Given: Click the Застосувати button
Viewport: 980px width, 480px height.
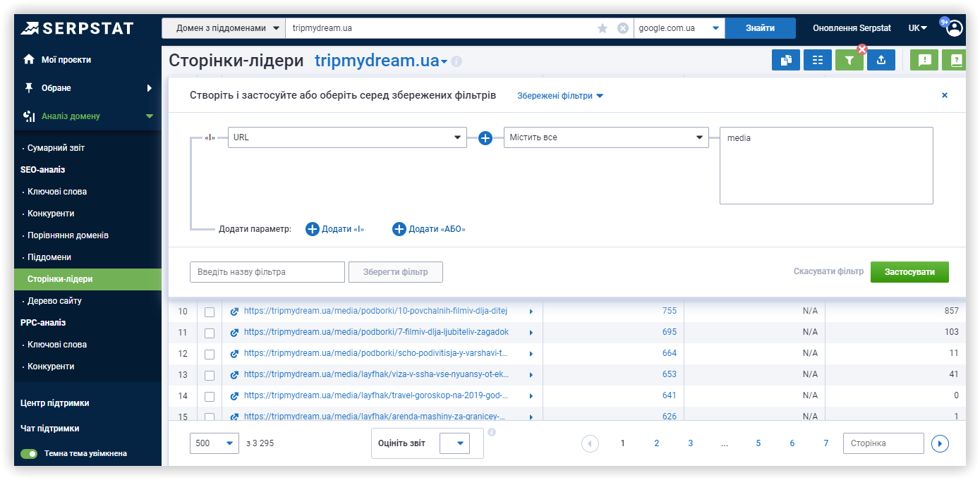Looking at the screenshot, I should pos(909,272).
